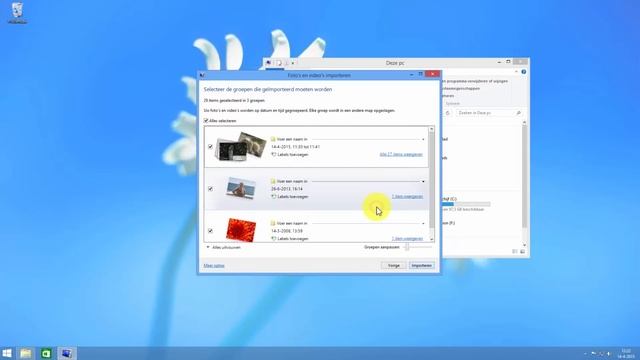
Task: Click name field of the 27-item group
Action: [x=349, y=139]
